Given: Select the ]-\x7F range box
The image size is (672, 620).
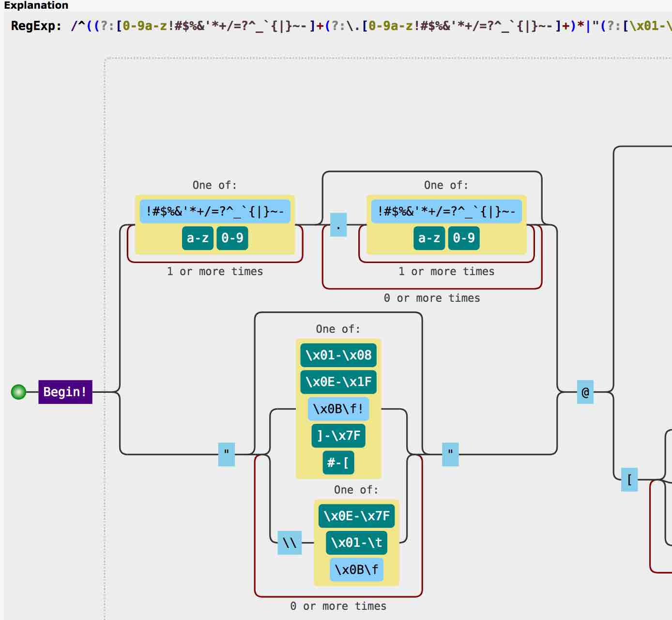Looking at the screenshot, I should pyautogui.click(x=338, y=435).
